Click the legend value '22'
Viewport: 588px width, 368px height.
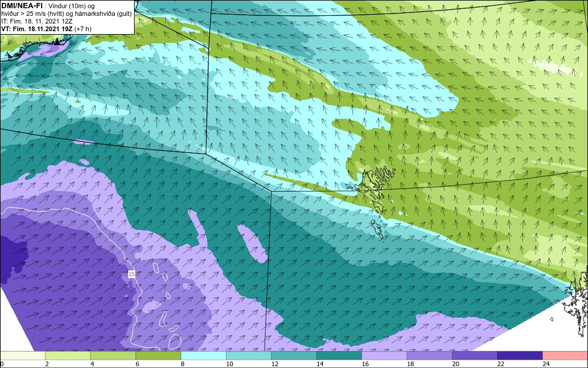pyautogui.click(x=500, y=364)
